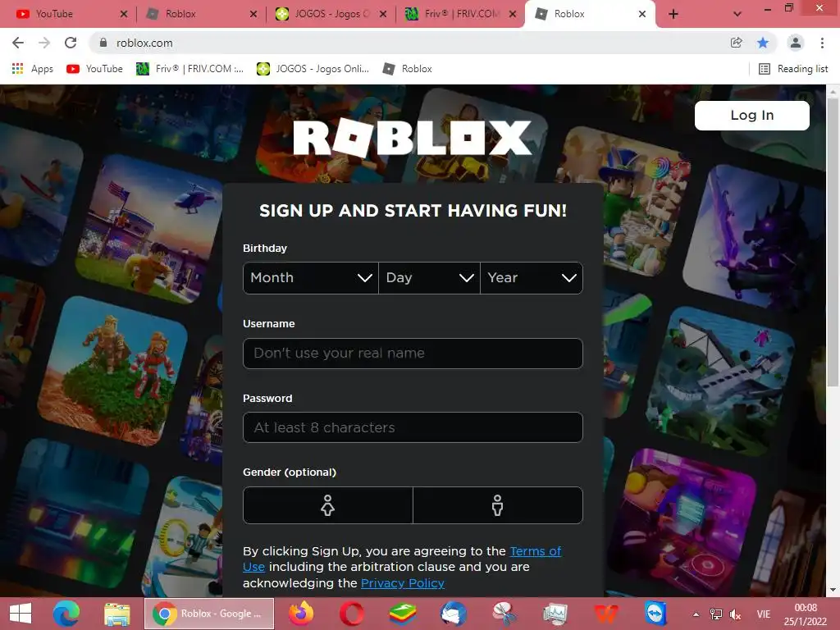Click the helicopter stadium game thumbnail
The width and height of the screenshot is (840, 630).
coord(149,230)
